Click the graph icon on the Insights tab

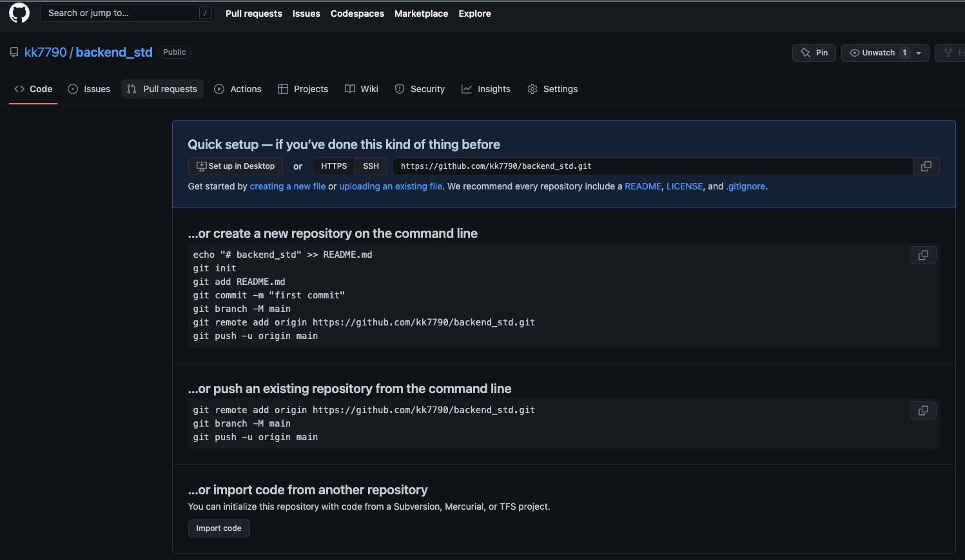(x=467, y=89)
